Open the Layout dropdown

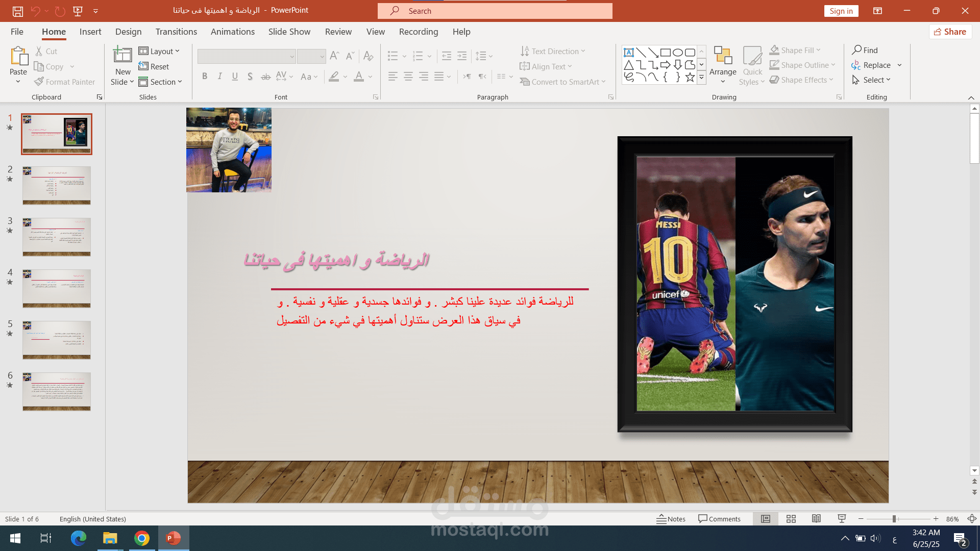(x=159, y=51)
